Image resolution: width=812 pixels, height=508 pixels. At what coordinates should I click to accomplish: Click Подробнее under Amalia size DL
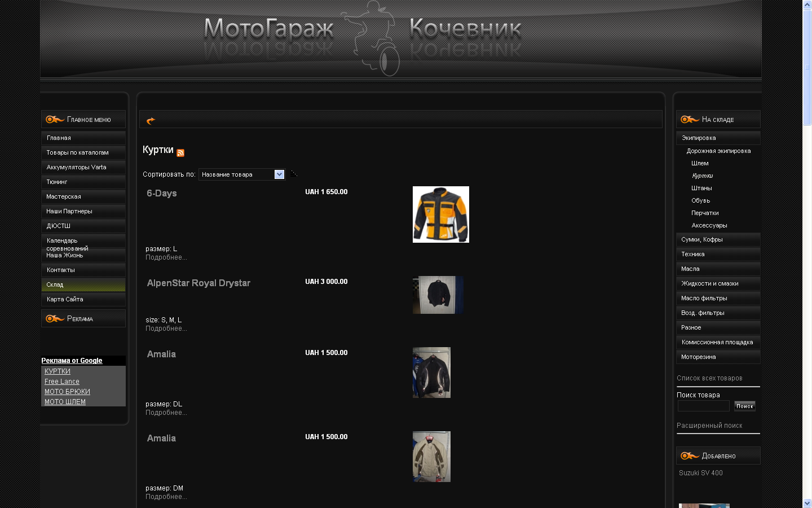click(166, 413)
